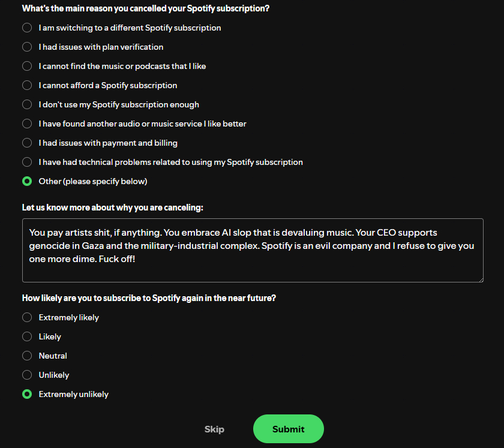Screen dimensions: 504x448
Task: Click the 'Neutral' label text
Action: (53, 356)
